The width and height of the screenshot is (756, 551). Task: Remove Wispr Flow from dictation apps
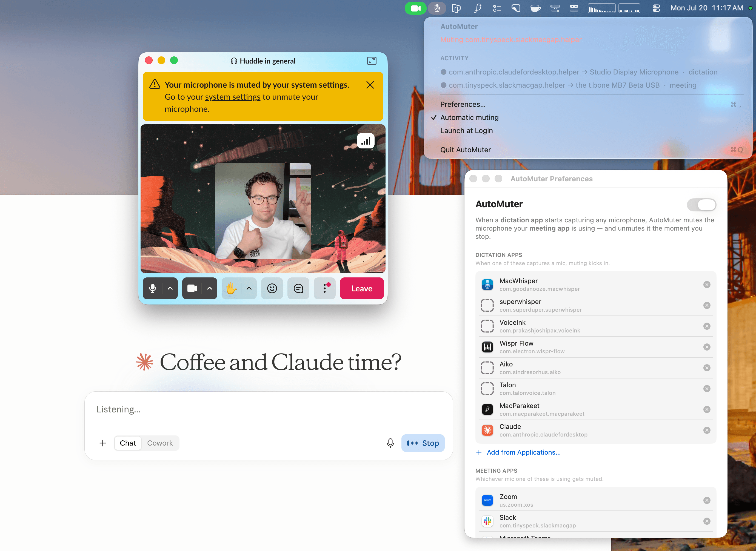coord(707,347)
